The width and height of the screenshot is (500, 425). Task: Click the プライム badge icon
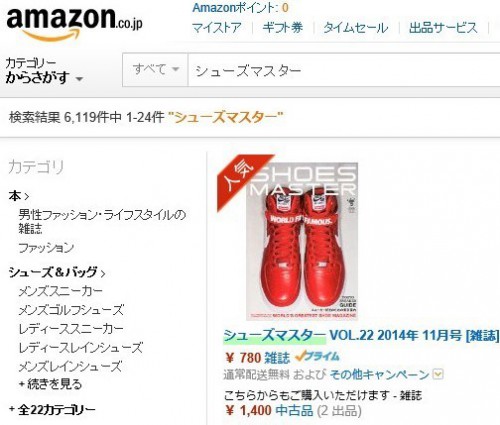point(317,357)
